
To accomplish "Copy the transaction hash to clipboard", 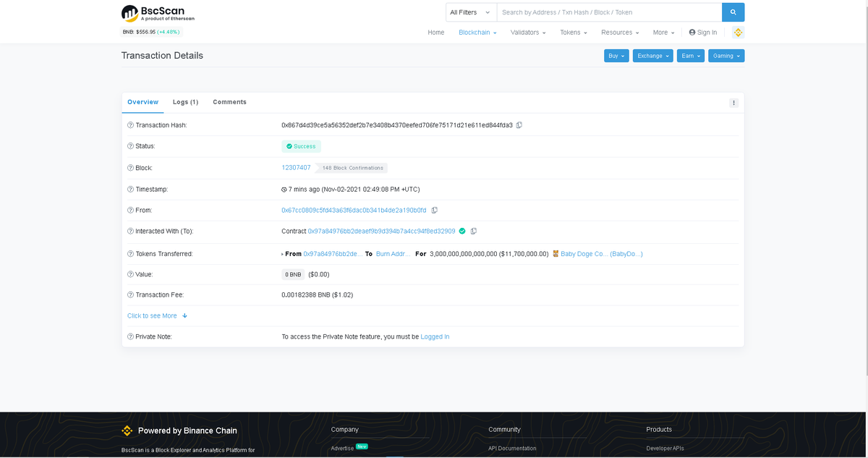I will pos(519,125).
